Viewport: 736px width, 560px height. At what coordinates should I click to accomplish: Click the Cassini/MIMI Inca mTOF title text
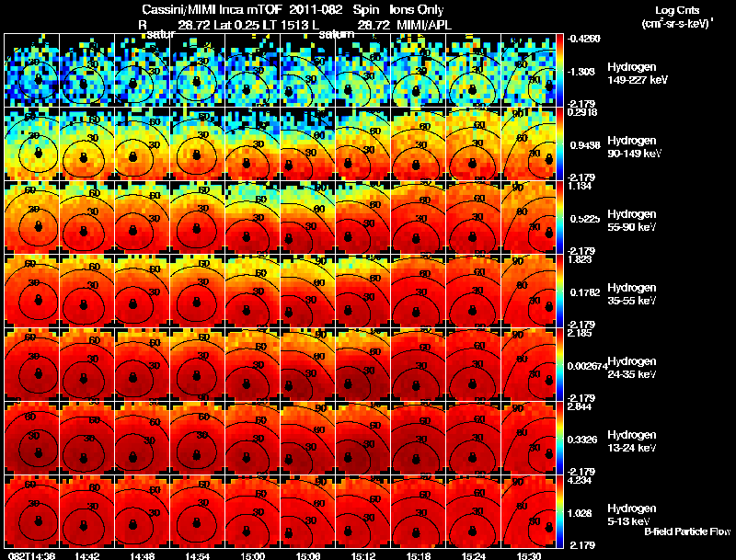212,10
